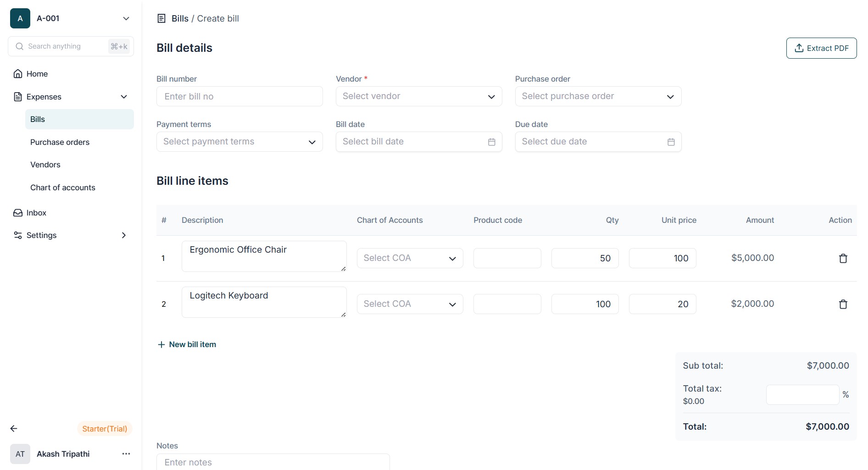The height and width of the screenshot is (470, 868).
Task: Collapse the Expenses sidebar section
Action: (x=123, y=97)
